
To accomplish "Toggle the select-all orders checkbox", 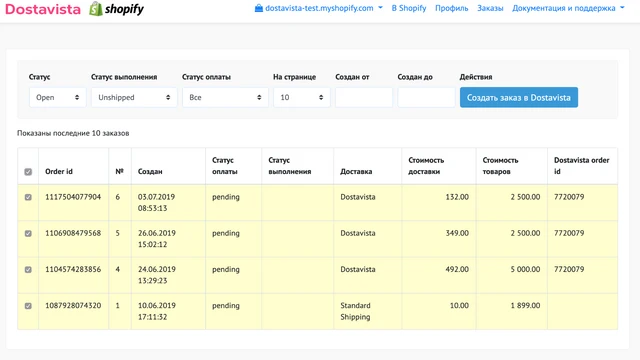I will 28,172.
